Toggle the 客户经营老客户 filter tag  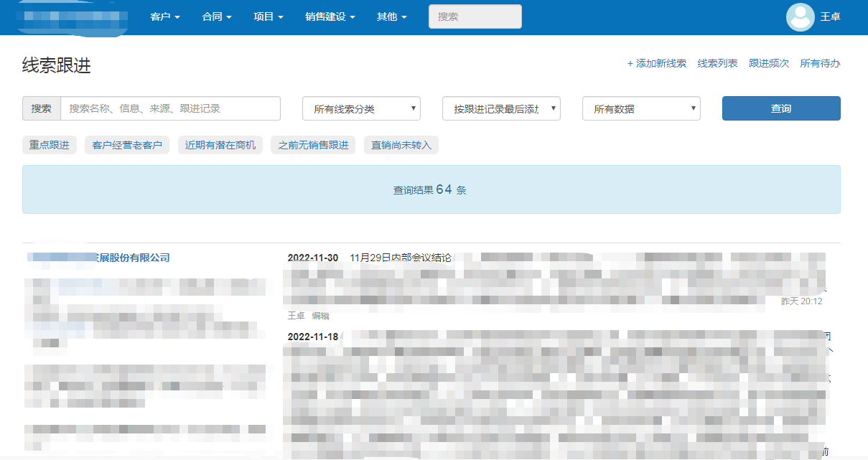[x=127, y=145]
